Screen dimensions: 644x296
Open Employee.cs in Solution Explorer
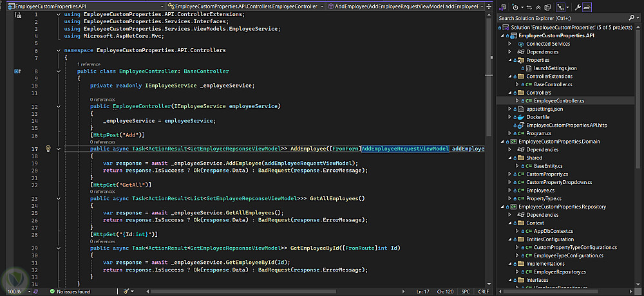tap(540, 190)
